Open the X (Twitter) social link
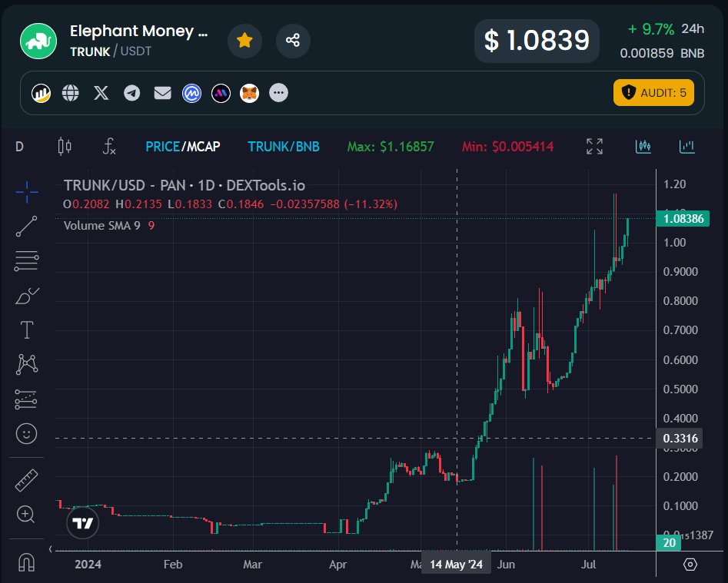The image size is (728, 583). tap(101, 93)
